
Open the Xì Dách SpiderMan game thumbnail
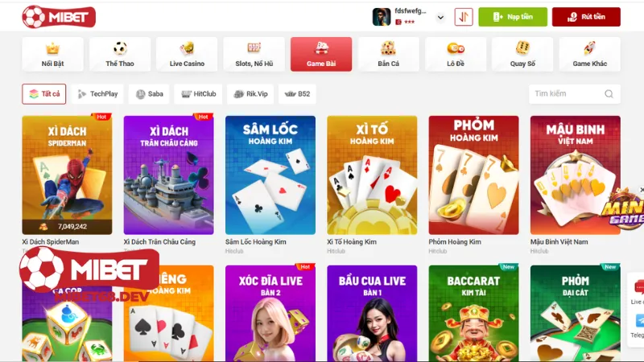[x=67, y=175]
